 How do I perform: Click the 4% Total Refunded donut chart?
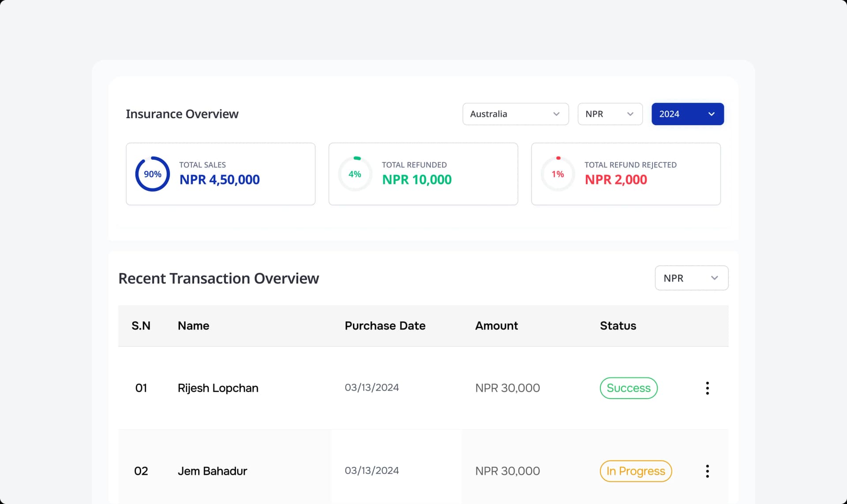(x=355, y=174)
